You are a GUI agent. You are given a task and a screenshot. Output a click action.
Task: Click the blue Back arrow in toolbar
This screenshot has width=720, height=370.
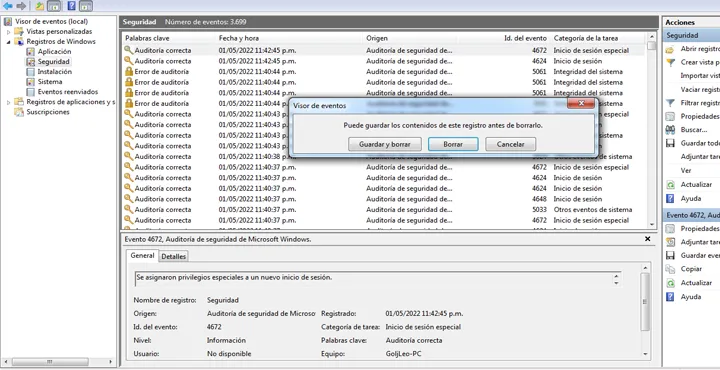pyautogui.click(x=8, y=6)
